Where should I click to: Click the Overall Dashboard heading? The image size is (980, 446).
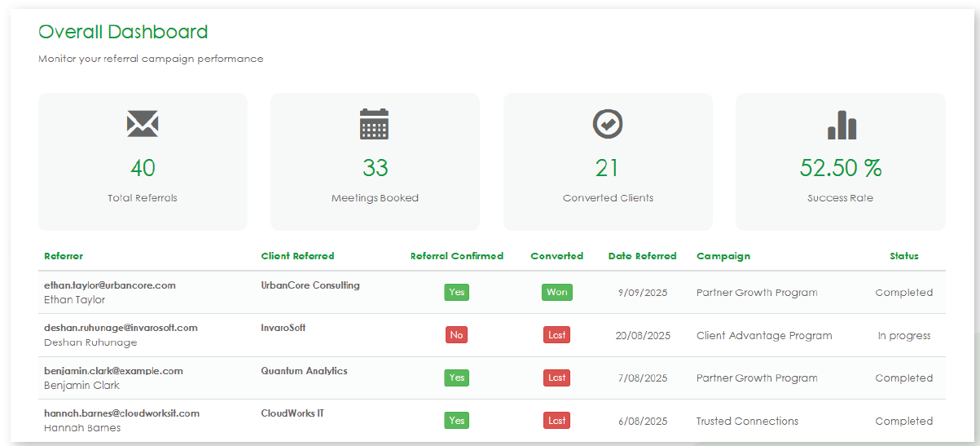pos(123,32)
